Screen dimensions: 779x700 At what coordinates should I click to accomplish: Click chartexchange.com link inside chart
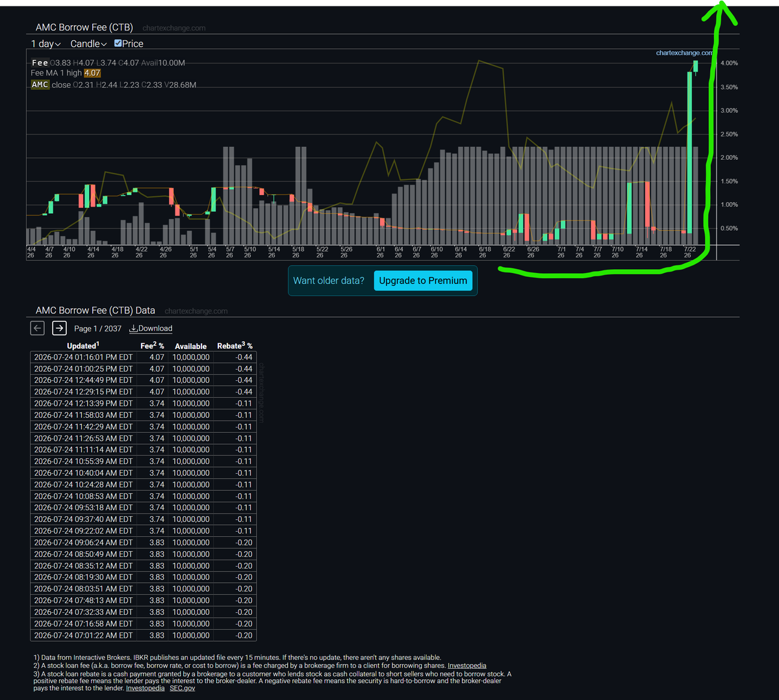tap(683, 53)
